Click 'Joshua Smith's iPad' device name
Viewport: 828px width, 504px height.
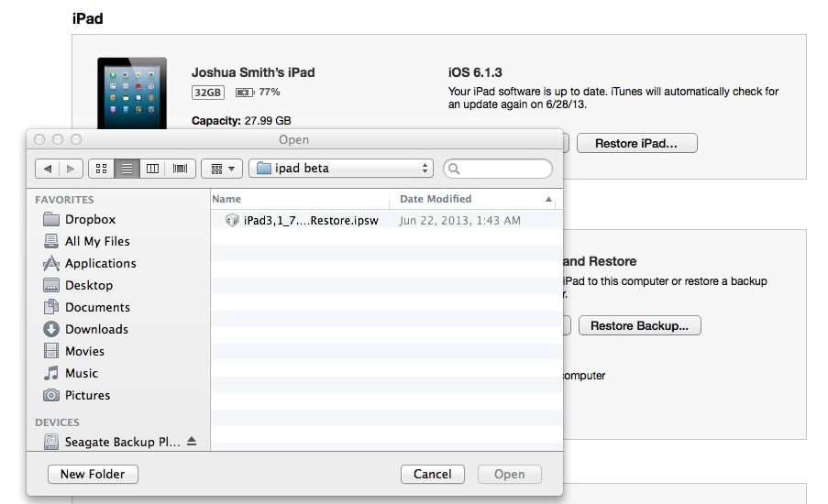[253, 72]
